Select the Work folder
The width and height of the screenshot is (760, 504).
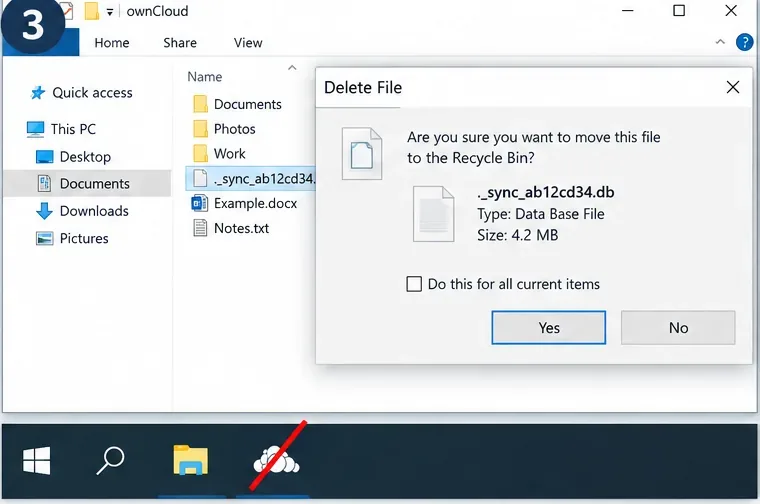tap(230, 154)
